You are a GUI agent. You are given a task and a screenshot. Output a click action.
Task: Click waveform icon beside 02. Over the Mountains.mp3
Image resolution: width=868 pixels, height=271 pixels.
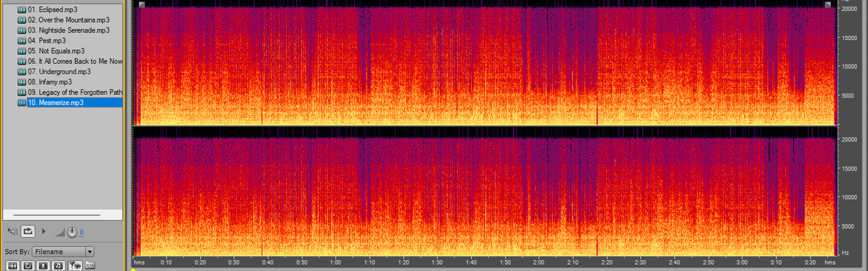(22, 20)
